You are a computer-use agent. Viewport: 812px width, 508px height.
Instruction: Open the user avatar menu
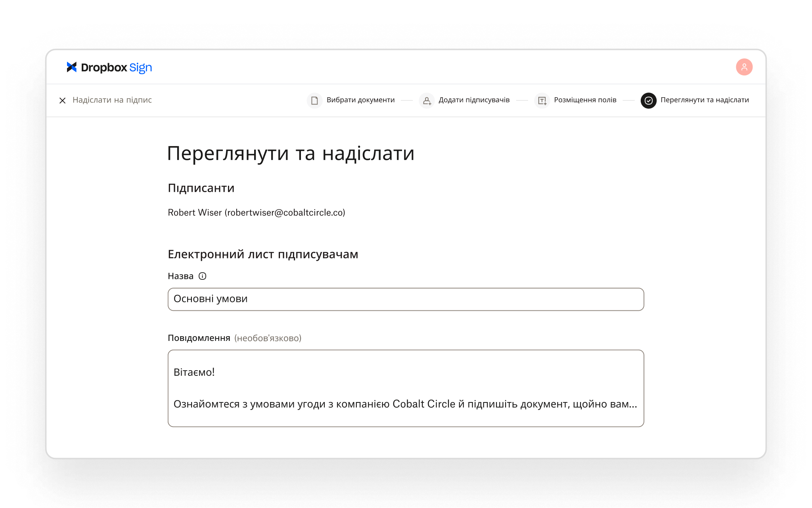click(x=744, y=67)
